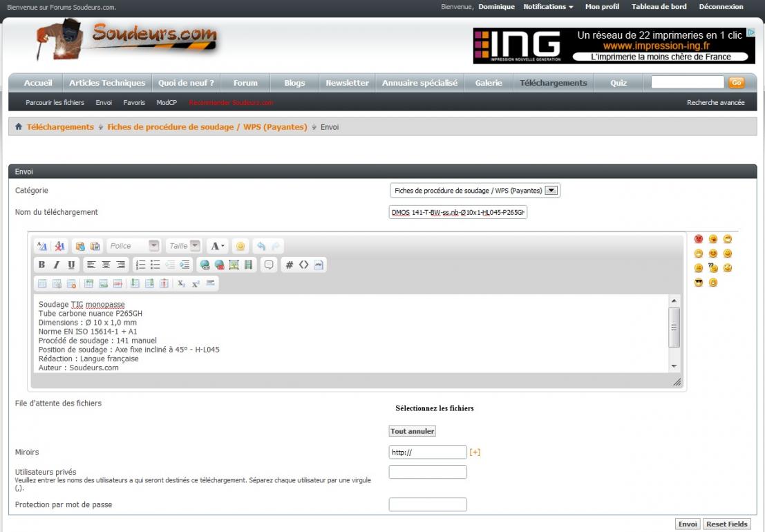Open the Taille font size dropdown
765x532 pixels.
tap(195, 246)
